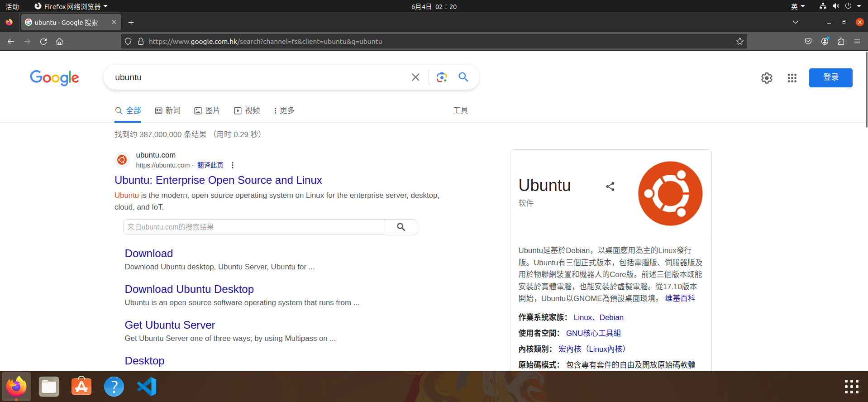Open 活动 Activities overview

12,6
